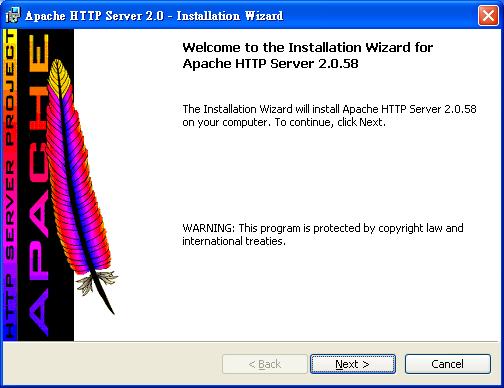Click the vertical HTTP SERVER PROJECT text

click(x=10, y=184)
